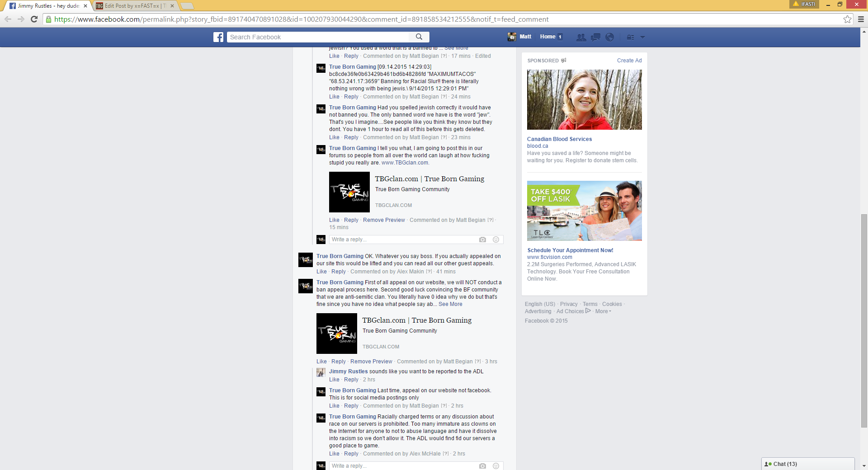Click the English (US) footer link
Screen dimensions: 868x470
[540, 304]
